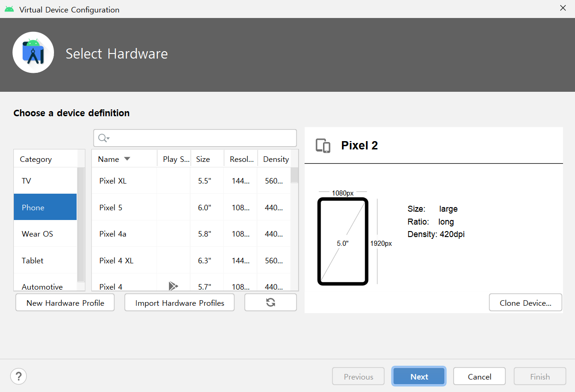Click the search magnifier icon in search box
Viewport: 575px width, 392px height.
(103, 138)
